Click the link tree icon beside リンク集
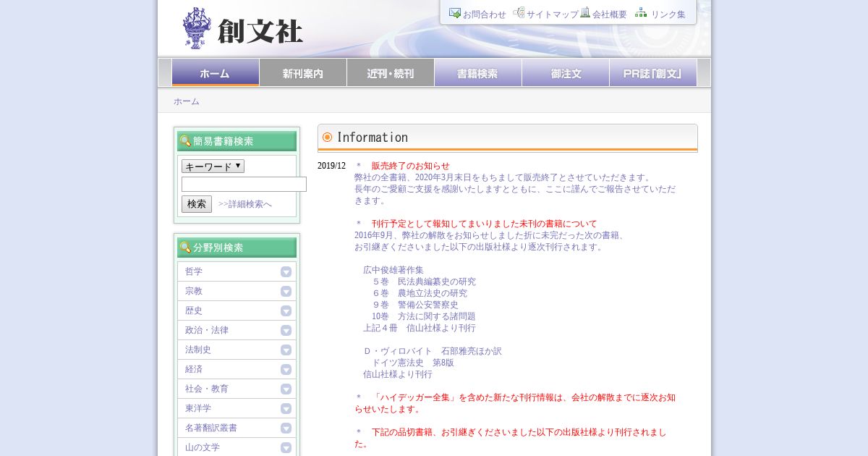Viewport: 868px width, 456px height. pyautogui.click(x=641, y=13)
